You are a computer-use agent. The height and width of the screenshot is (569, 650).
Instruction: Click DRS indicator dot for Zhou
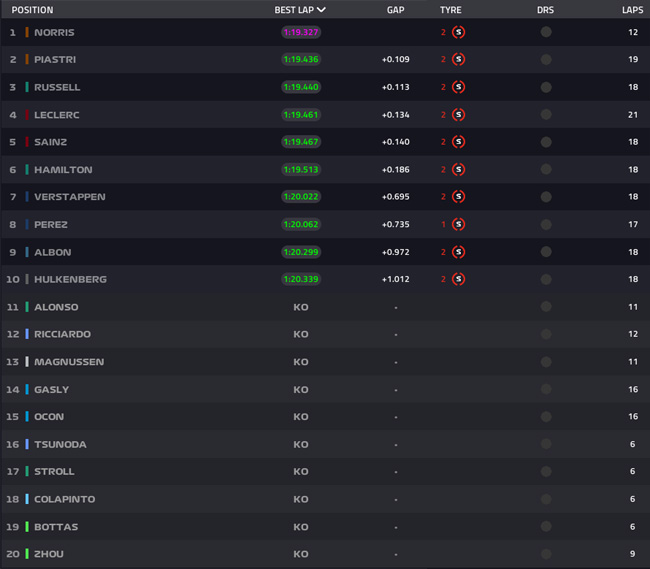[x=546, y=554]
